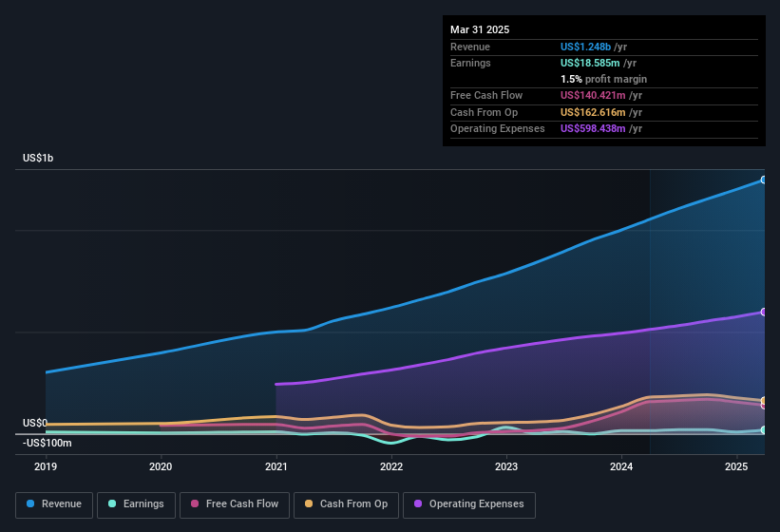This screenshot has height=532, width=780.
Task: Toggle the Operating Expenses legend button
Action: click(469, 504)
